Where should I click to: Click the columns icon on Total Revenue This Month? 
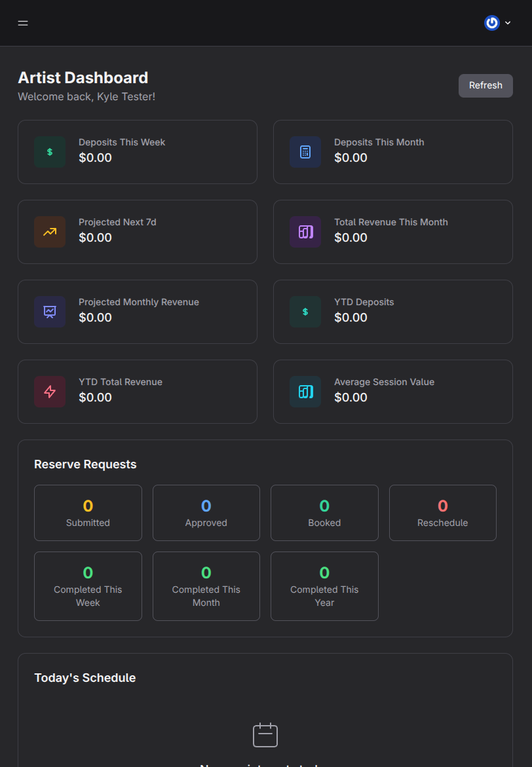point(305,231)
